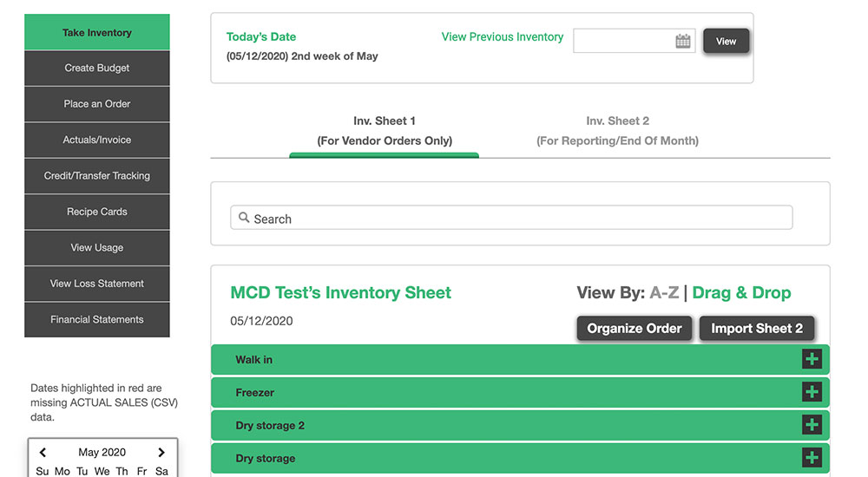Viewport: 868px width, 477px height.
Task: Click the search magnifier icon
Action: pos(244,218)
